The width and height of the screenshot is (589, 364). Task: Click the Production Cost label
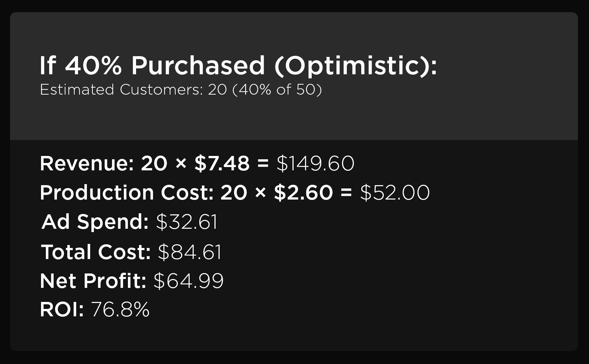(126, 193)
